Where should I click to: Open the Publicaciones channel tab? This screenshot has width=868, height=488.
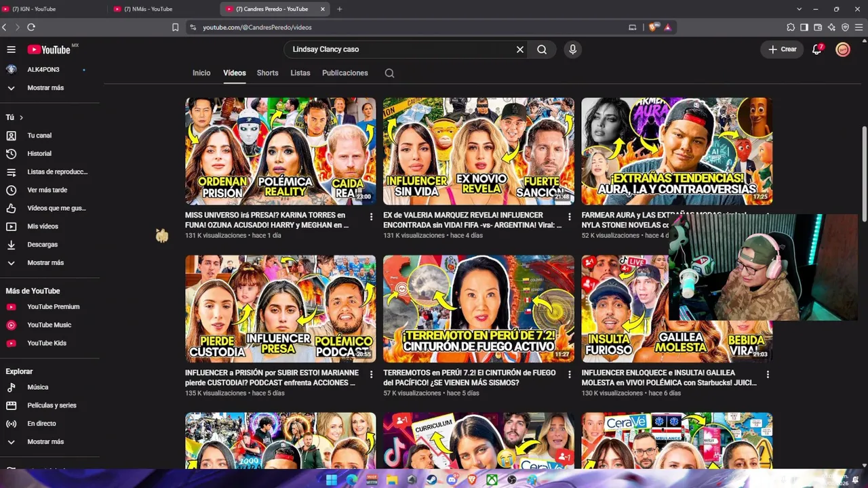[345, 73]
